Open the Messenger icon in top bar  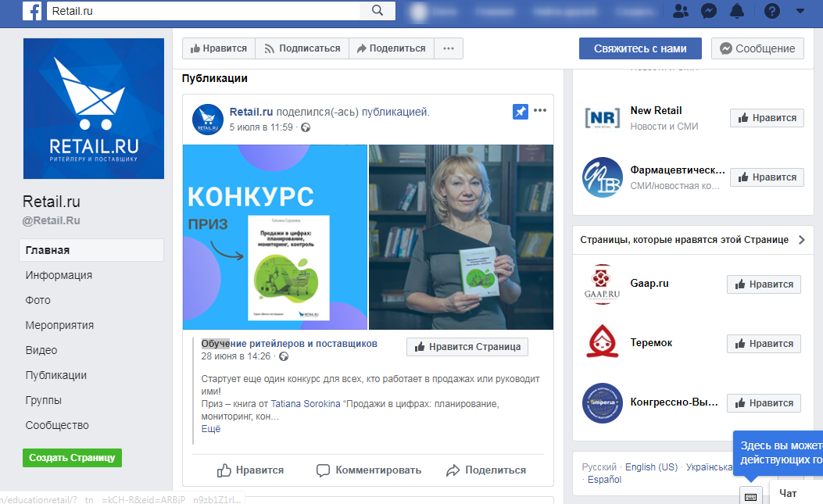pyautogui.click(x=709, y=11)
